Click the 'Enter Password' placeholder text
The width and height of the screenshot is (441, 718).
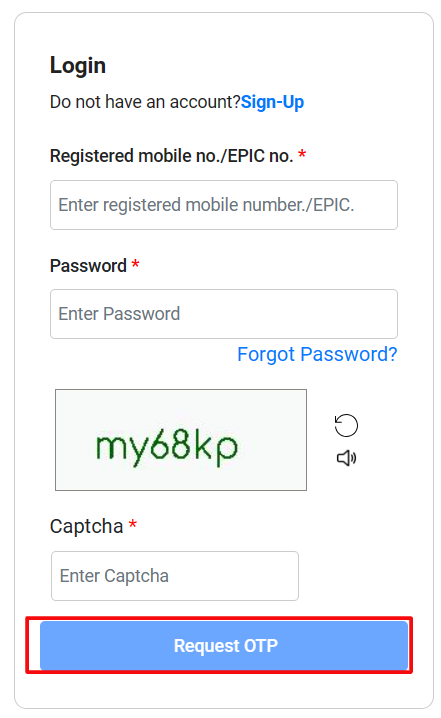(x=119, y=314)
